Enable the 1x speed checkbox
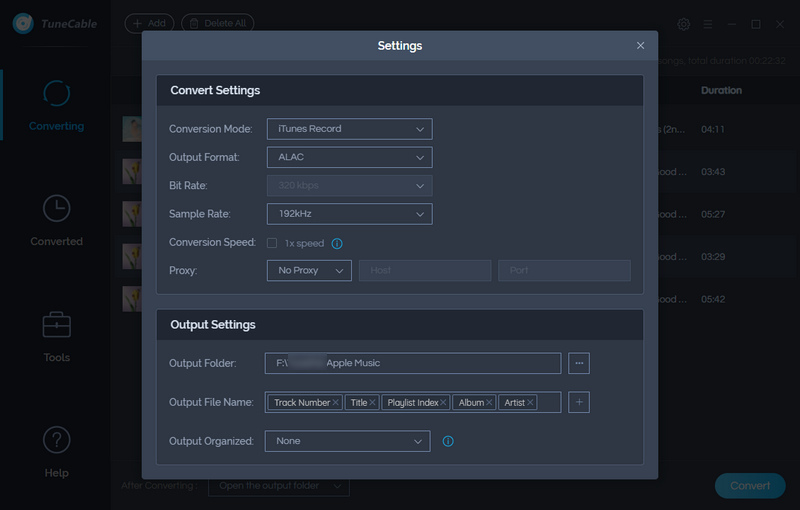Viewport: 800px width, 510px height. click(272, 243)
